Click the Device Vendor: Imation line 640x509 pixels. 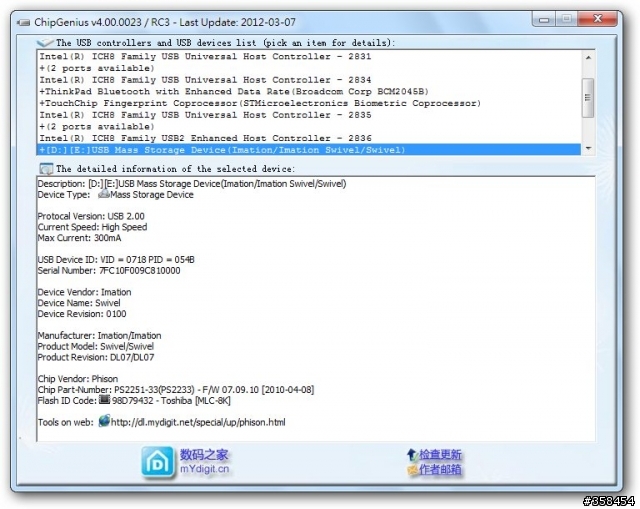click(84, 292)
